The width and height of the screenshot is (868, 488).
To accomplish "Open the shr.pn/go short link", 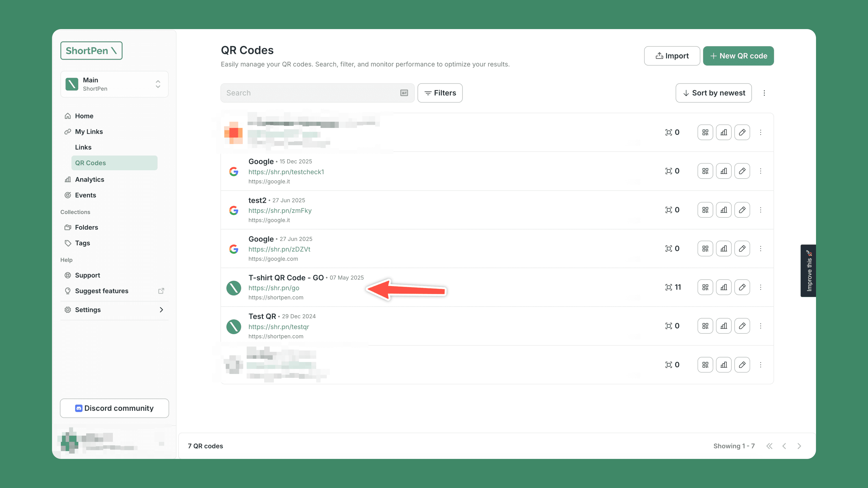I will (274, 288).
